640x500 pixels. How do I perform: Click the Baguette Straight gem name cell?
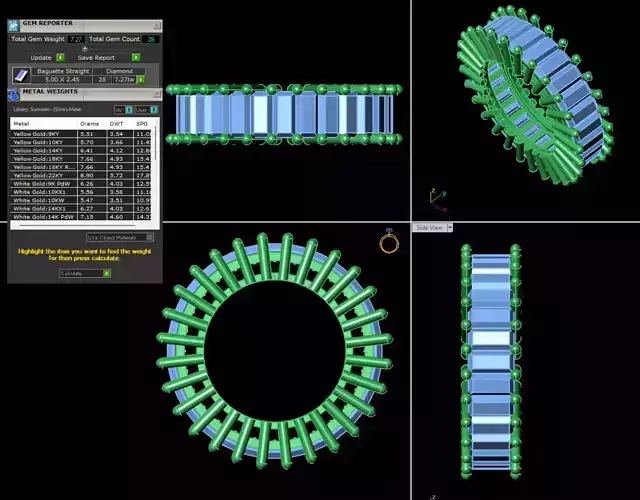point(62,71)
